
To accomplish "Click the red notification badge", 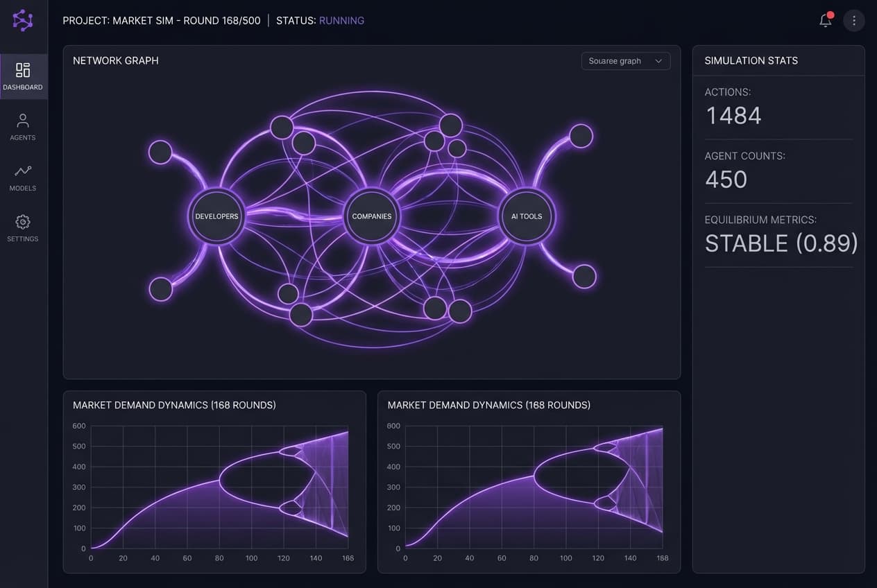I will click(831, 14).
